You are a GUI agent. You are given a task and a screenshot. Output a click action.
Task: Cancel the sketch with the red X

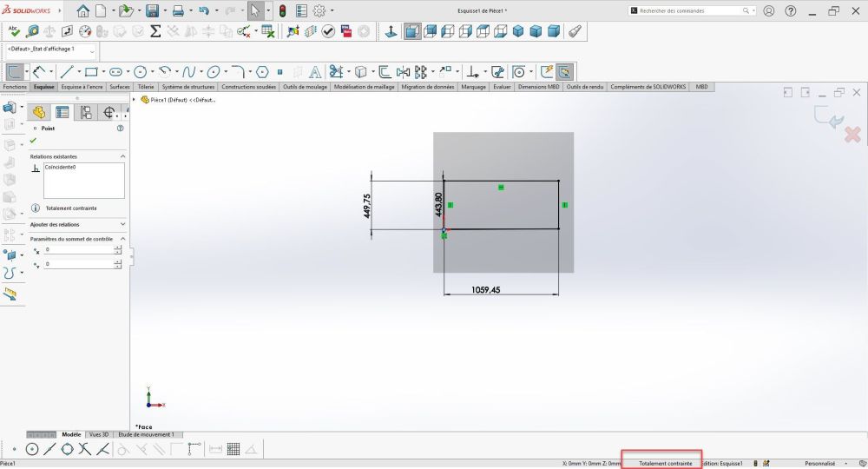point(852,135)
